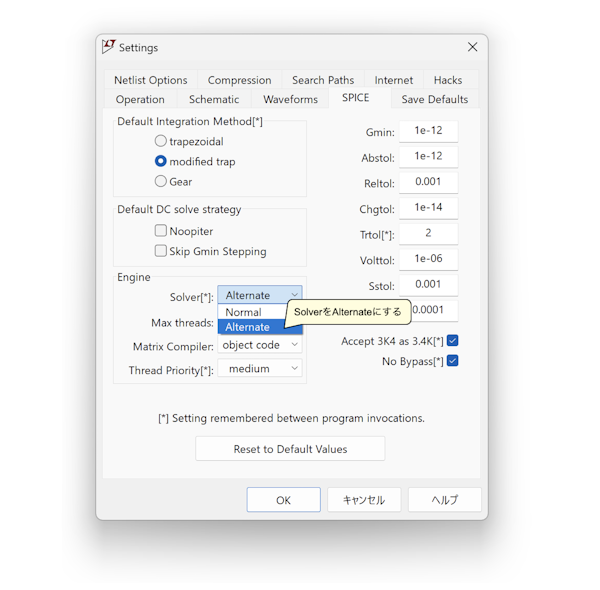
Task: Choose Normal from the Solver list
Action: tap(243, 312)
